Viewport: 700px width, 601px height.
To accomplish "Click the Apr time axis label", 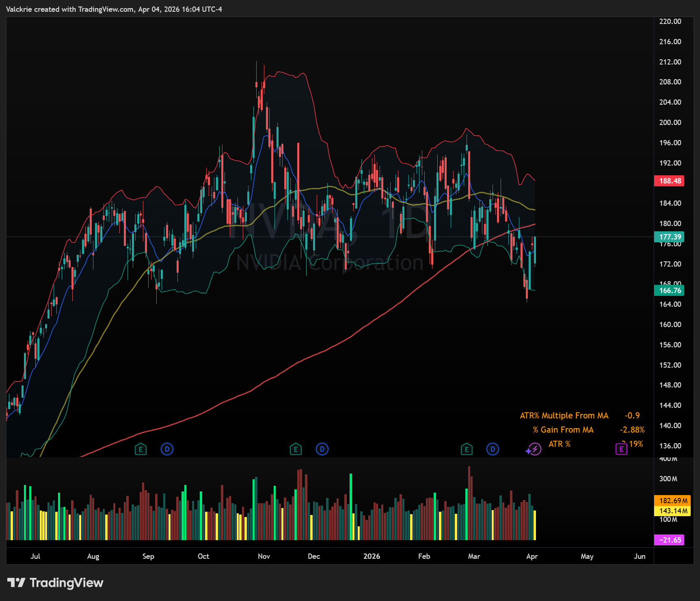I will pyautogui.click(x=532, y=556).
